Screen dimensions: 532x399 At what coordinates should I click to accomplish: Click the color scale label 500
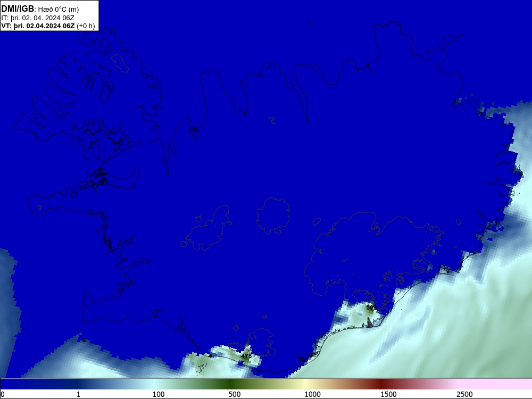pos(235,394)
